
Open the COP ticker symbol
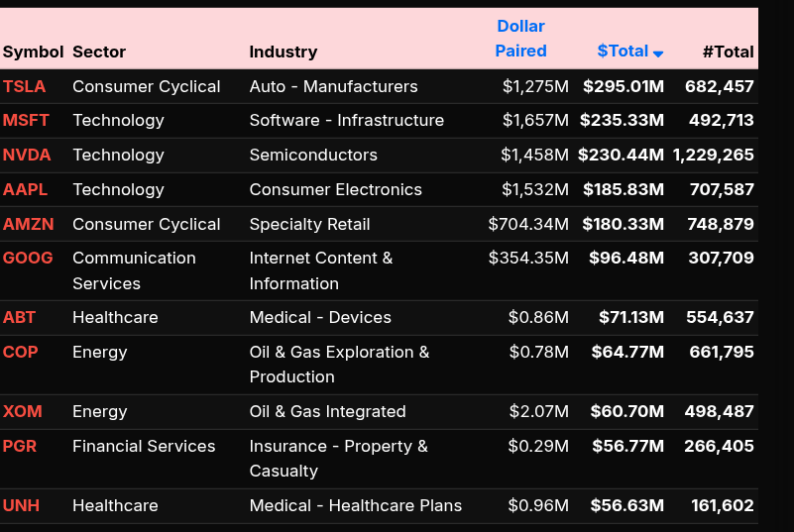point(20,352)
